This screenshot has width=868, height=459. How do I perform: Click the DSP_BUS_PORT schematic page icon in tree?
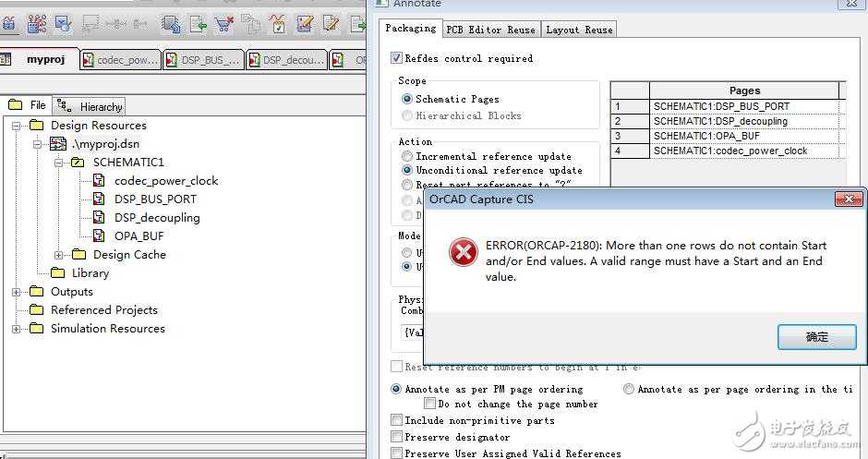click(99, 199)
